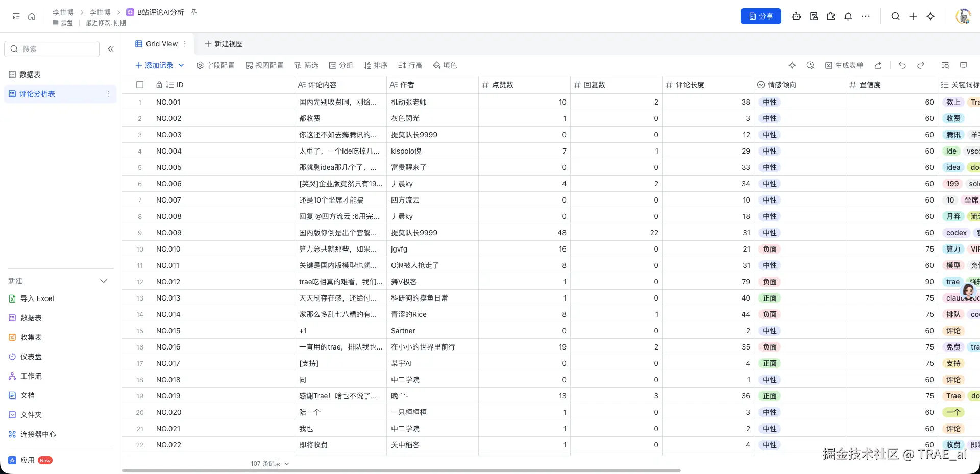Open the 分组 group tool
The height and width of the screenshot is (474, 980).
[341, 65]
